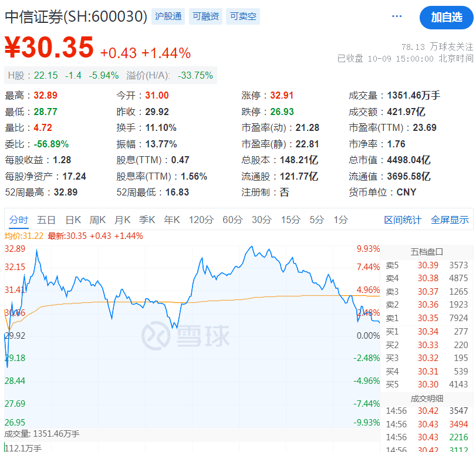Viewport: 476px width, 452px height.
Task: Click the 成交明细 panel header
Action: pyautogui.click(x=427, y=399)
